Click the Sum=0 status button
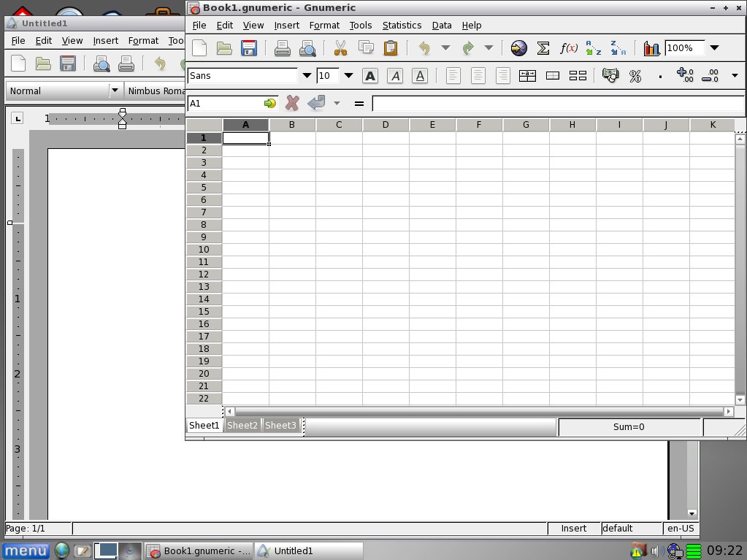 [629, 427]
